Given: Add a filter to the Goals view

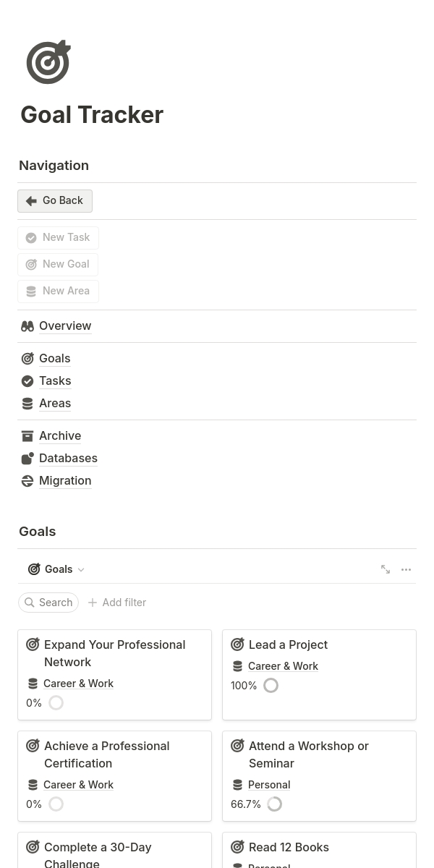Looking at the screenshot, I should pos(117,603).
